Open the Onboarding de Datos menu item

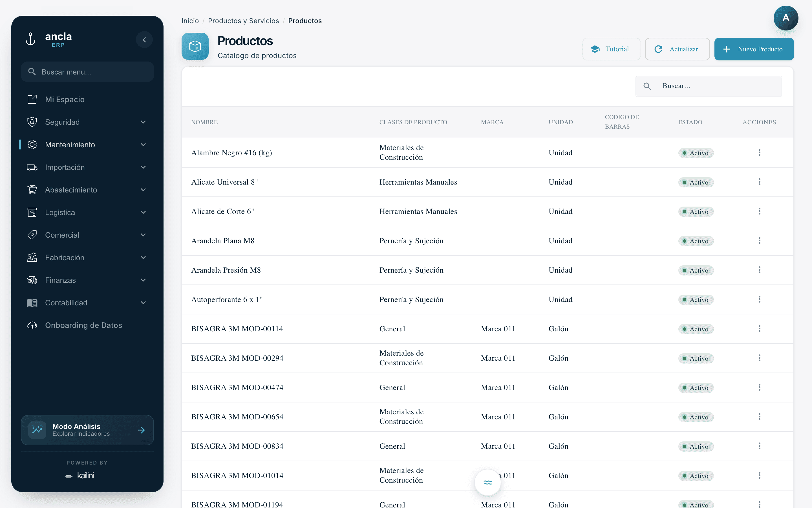(87, 325)
